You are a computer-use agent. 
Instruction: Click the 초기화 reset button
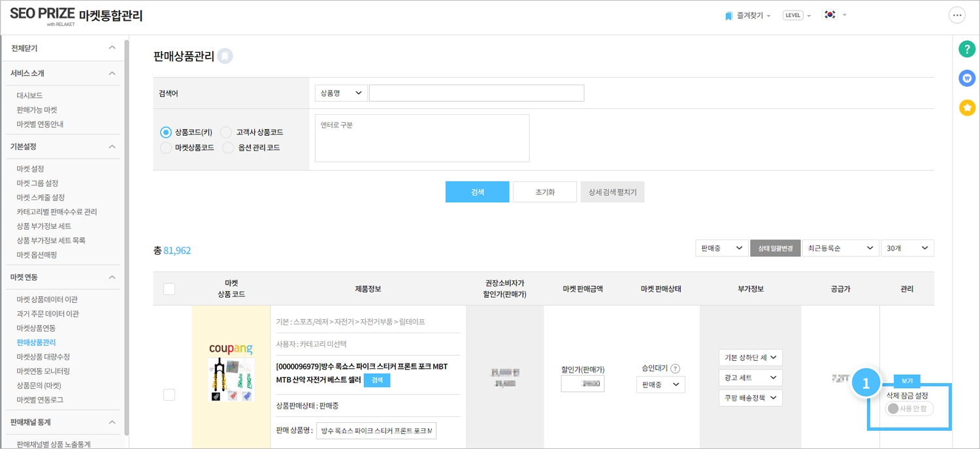click(x=545, y=192)
